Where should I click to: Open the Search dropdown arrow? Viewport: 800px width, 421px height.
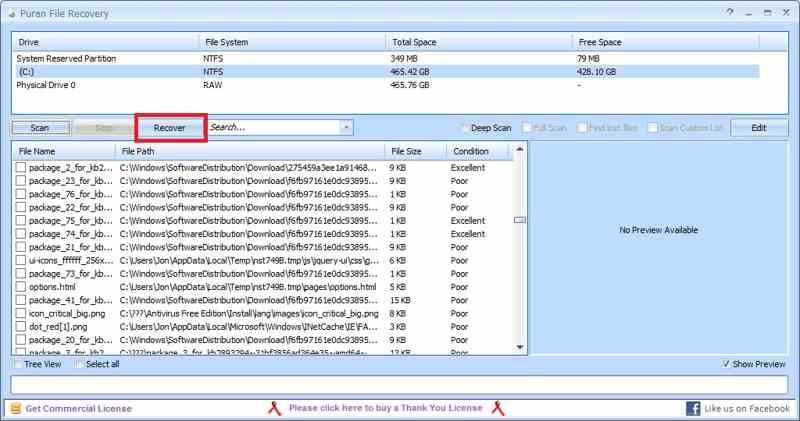tap(345, 128)
